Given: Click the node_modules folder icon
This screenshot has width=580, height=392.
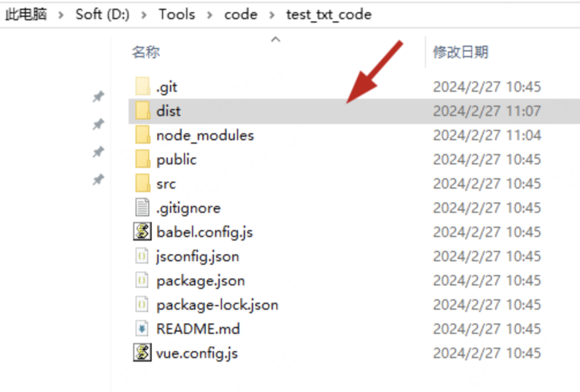Looking at the screenshot, I should (x=142, y=135).
